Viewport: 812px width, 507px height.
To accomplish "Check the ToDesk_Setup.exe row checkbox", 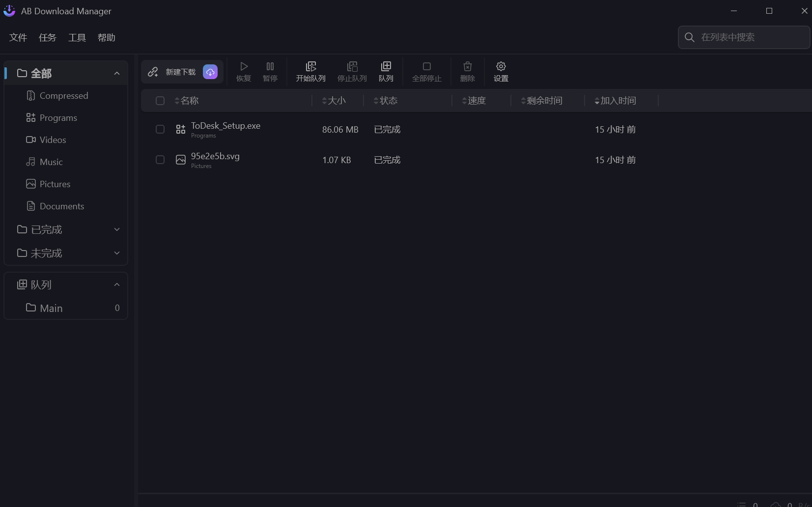I will click(160, 129).
